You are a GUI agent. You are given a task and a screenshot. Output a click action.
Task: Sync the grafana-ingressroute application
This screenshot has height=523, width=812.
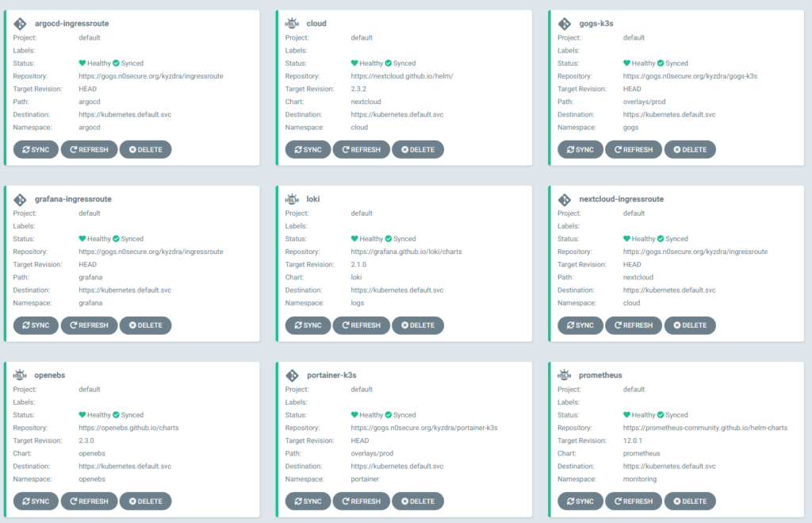pos(36,325)
